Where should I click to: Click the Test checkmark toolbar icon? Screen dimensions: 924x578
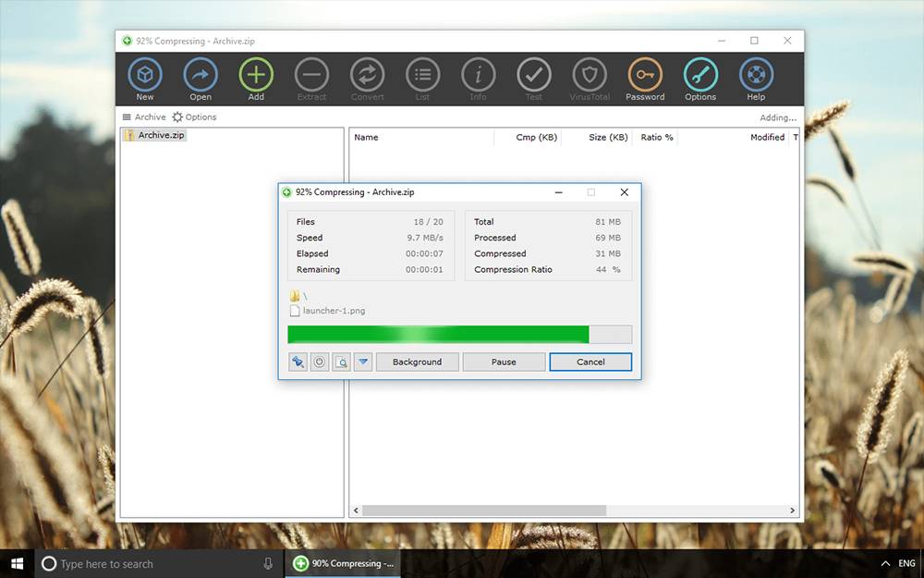[x=533, y=75]
